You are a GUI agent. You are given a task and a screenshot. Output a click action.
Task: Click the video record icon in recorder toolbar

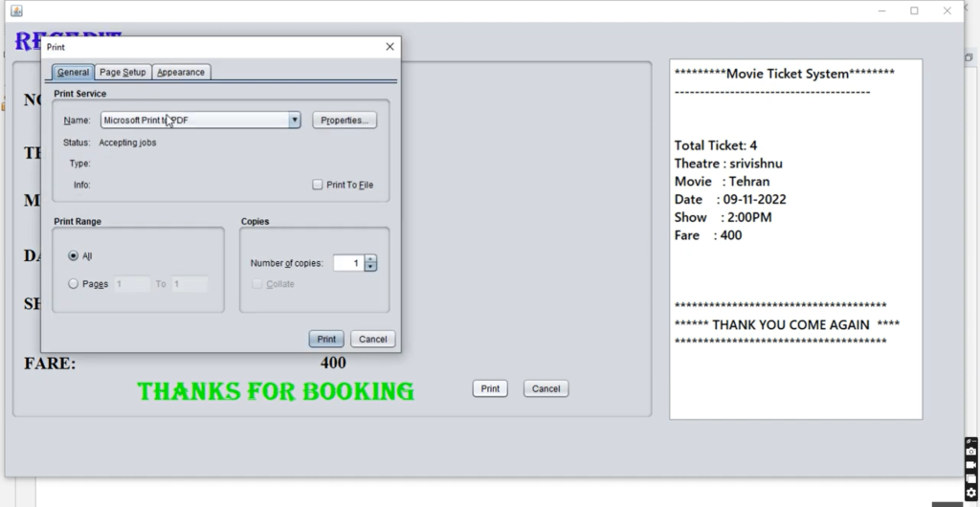pos(970,465)
